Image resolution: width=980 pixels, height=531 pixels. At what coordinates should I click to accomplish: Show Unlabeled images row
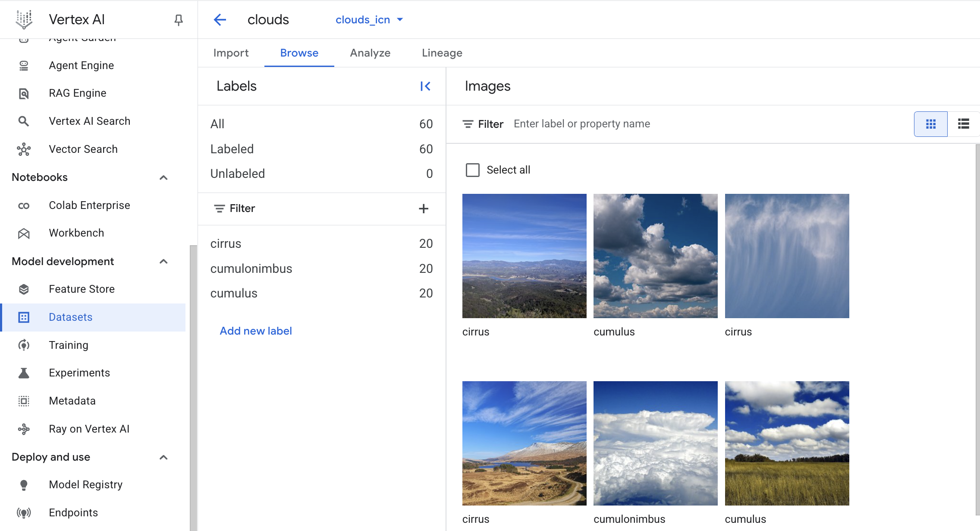coord(322,174)
